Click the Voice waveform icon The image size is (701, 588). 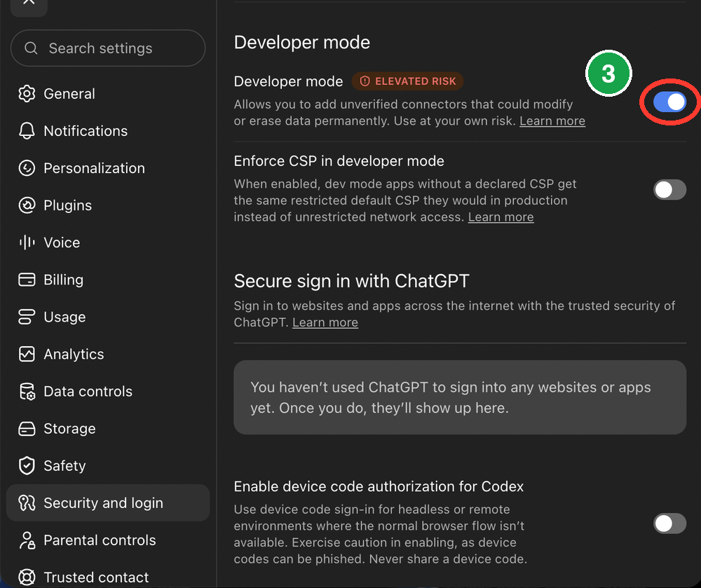tap(27, 242)
